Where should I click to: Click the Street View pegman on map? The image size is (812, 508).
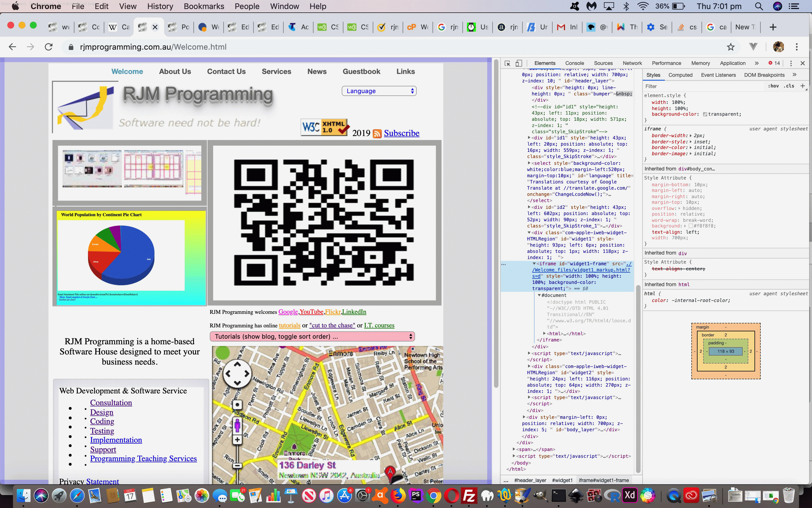click(237, 425)
